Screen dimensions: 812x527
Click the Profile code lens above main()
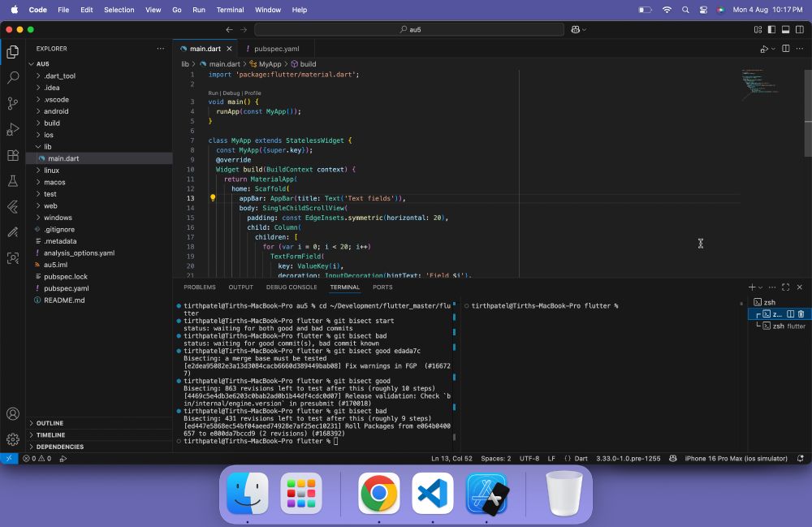pos(253,93)
